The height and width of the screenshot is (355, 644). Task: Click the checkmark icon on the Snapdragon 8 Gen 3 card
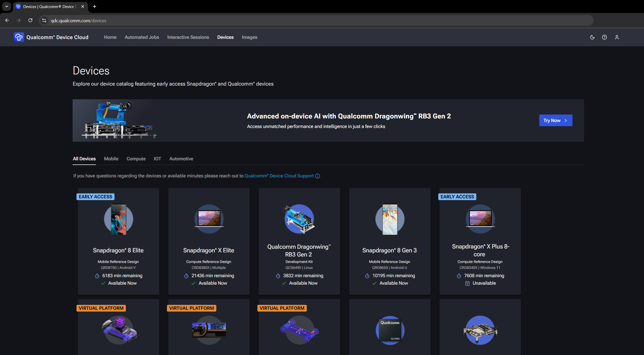[374, 283]
